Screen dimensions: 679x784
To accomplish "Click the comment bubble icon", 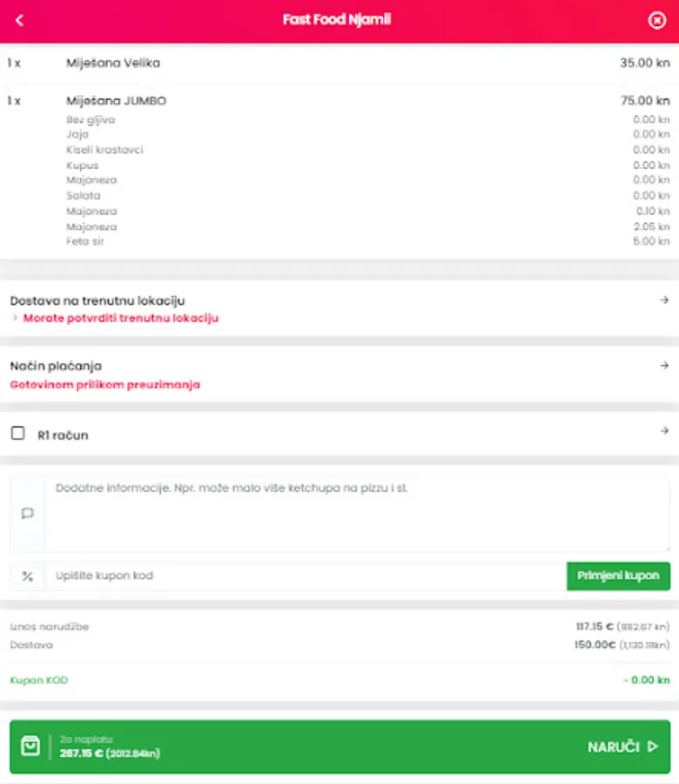I will (x=27, y=514).
